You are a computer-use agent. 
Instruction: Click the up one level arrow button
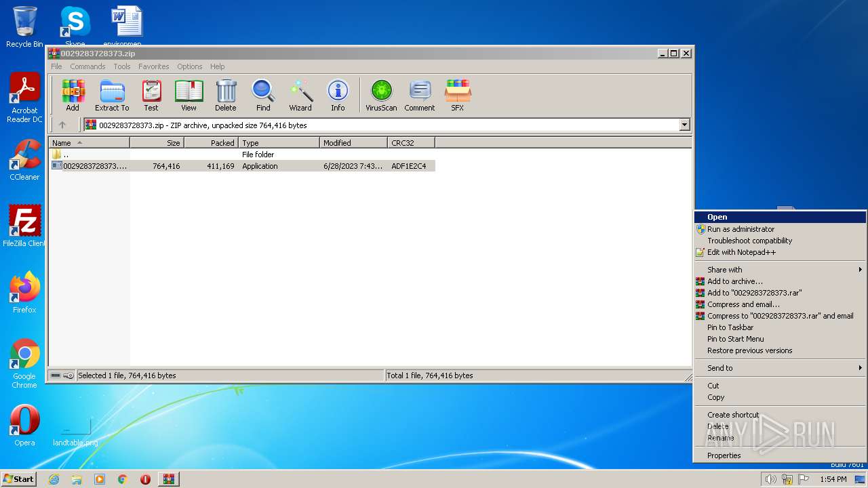(x=62, y=125)
